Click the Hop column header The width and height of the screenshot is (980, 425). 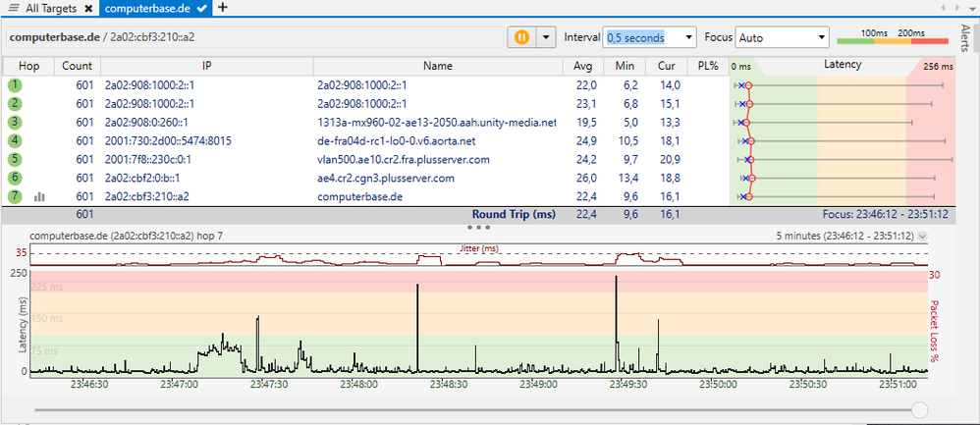pyautogui.click(x=27, y=66)
